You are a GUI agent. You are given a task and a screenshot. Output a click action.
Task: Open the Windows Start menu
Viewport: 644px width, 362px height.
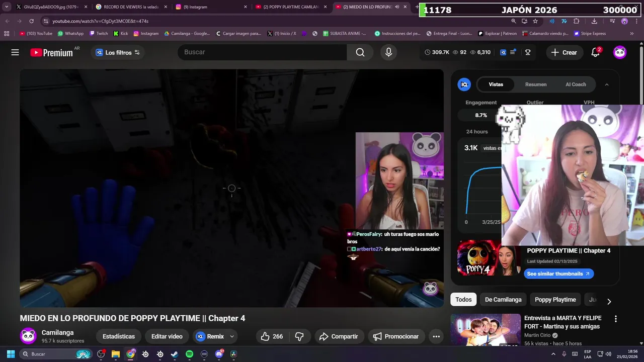click(11, 354)
